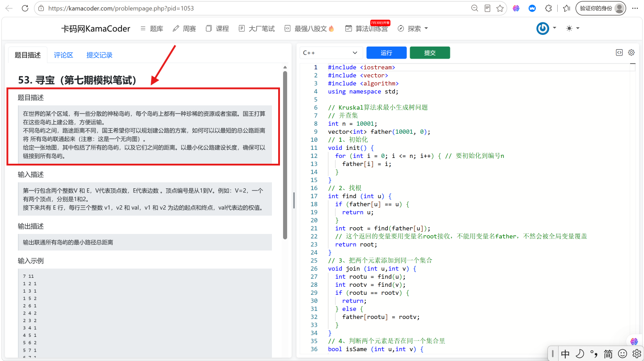Open the immersive reader page icon

coord(487,8)
